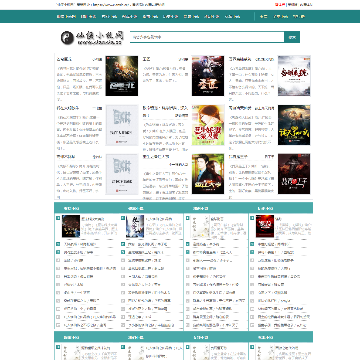
Task: Click the red link in the top header
Action: (279, 5)
